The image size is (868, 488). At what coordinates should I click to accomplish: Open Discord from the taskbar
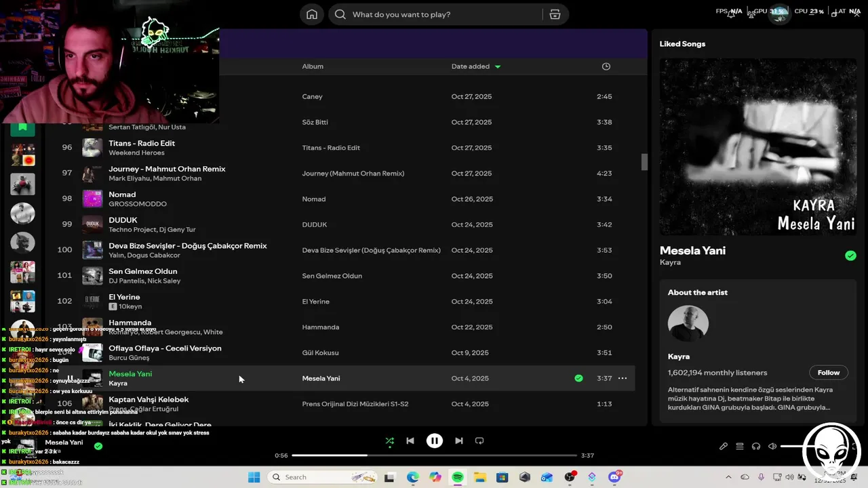(x=614, y=477)
